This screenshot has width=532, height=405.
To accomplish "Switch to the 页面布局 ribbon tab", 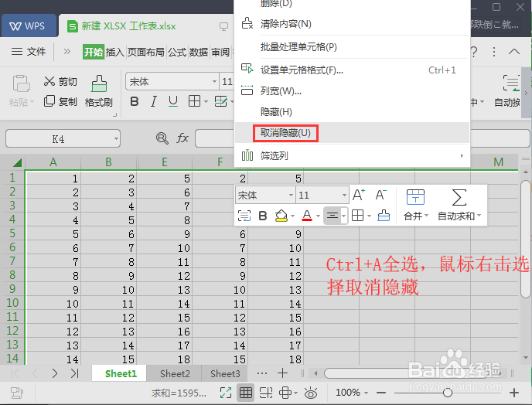I will 146,53.
